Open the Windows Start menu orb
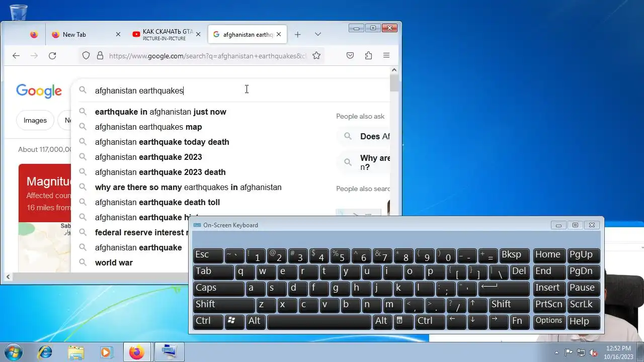 click(13, 352)
